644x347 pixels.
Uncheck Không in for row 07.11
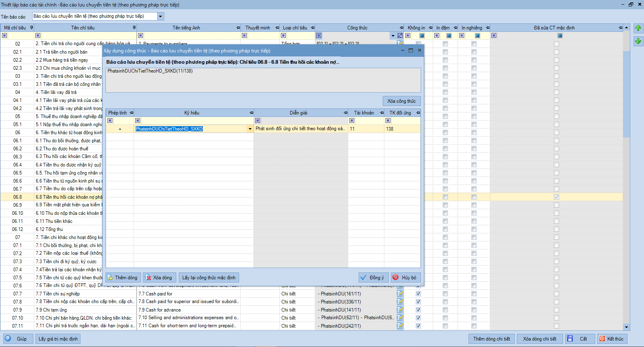(418, 326)
